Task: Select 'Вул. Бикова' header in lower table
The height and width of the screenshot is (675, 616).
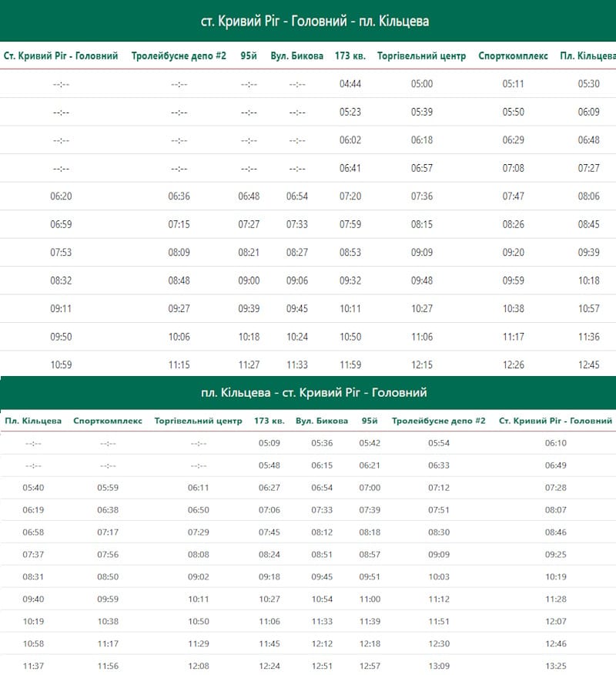Action: tap(322, 421)
